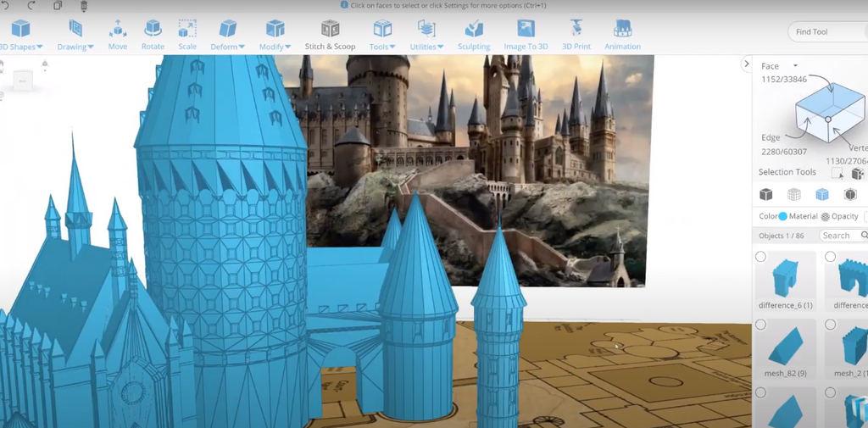The image size is (868, 428).
Task: Open the 3D Print tool
Action: click(x=576, y=36)
